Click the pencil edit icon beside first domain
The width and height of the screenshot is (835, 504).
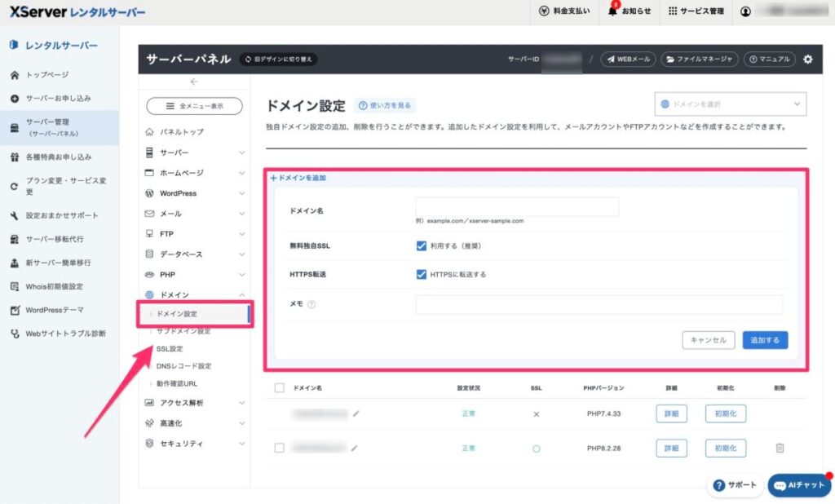tap(356, 413)
